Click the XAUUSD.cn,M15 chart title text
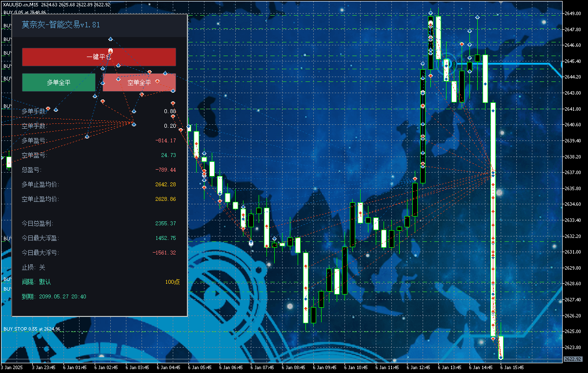 point(21,4)
